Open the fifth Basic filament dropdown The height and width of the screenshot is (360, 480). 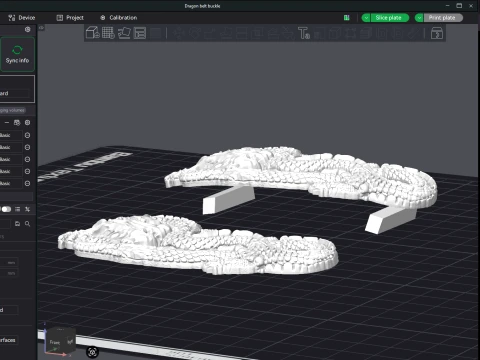[11, 183]
